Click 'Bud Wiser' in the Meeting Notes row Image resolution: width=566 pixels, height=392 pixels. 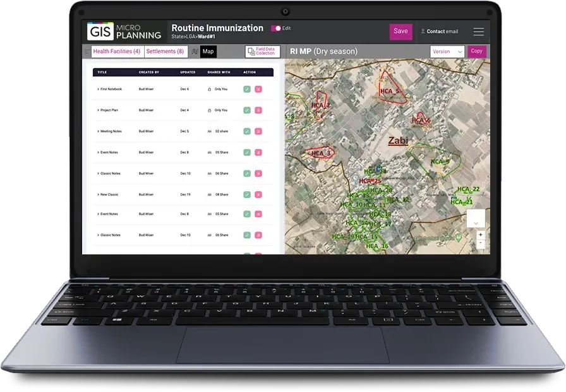coord(146,131)
